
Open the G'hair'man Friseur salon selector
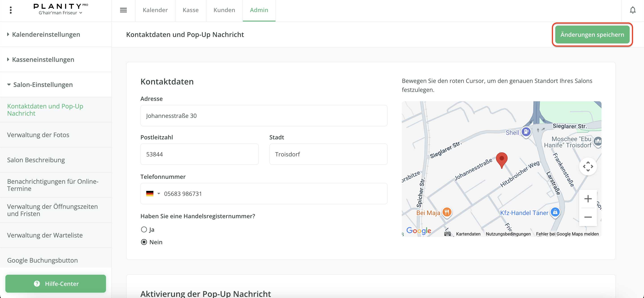(x=60, y=13)
